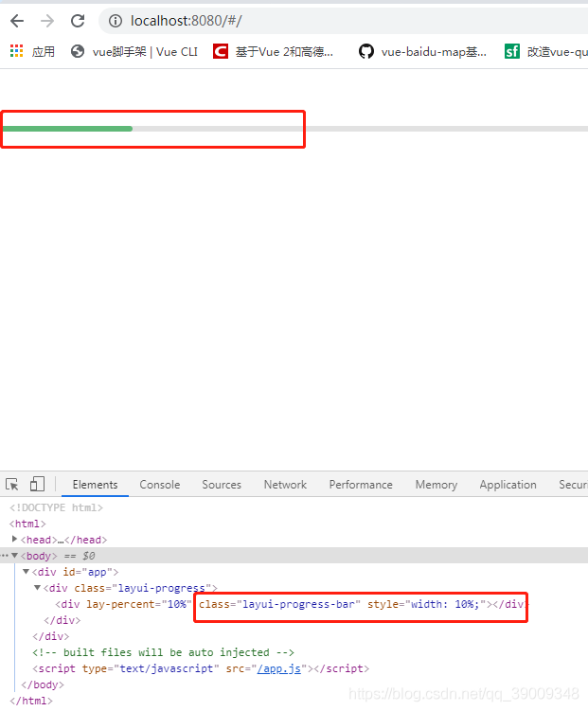This screenshot has width=588, height=711.
Task: Click the three-dot menu beside body row
Action: pos(5,556)
